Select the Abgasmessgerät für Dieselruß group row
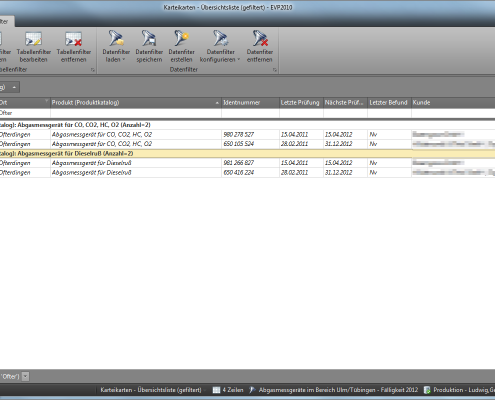The width and height of the screenshot is (495, 400). 247,154
